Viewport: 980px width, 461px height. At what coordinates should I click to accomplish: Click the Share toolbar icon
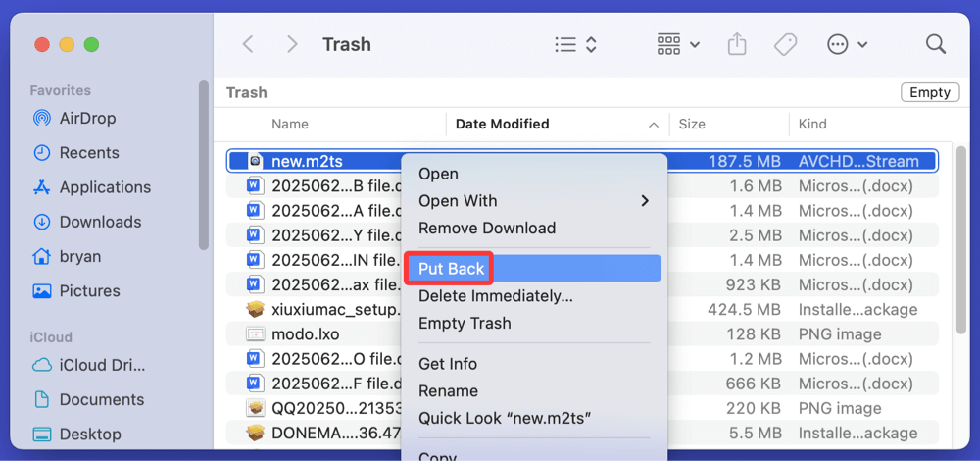coord(738,44)
